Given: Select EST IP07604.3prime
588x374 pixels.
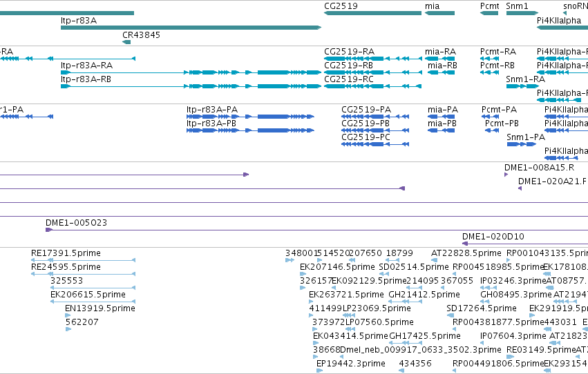Looking at the screenshot, I should point(482,343).
